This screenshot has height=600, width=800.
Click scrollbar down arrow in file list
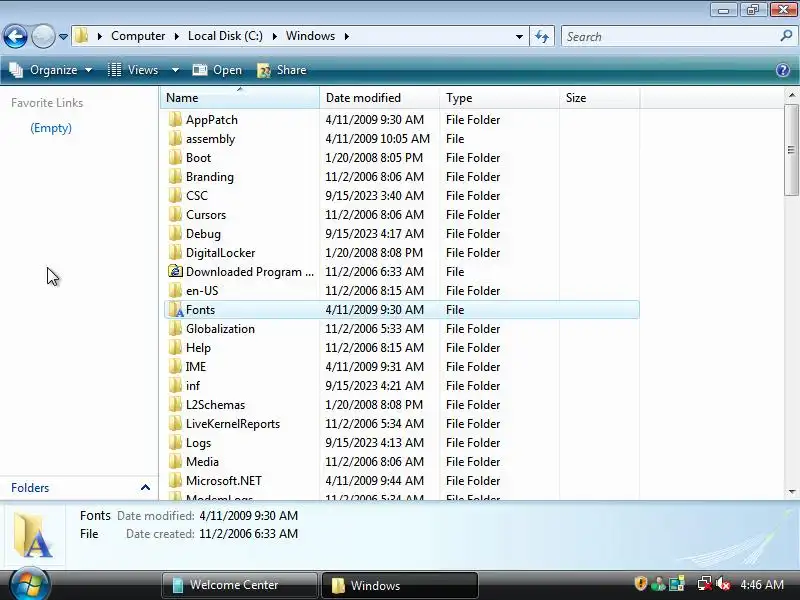tap(792, 492)
